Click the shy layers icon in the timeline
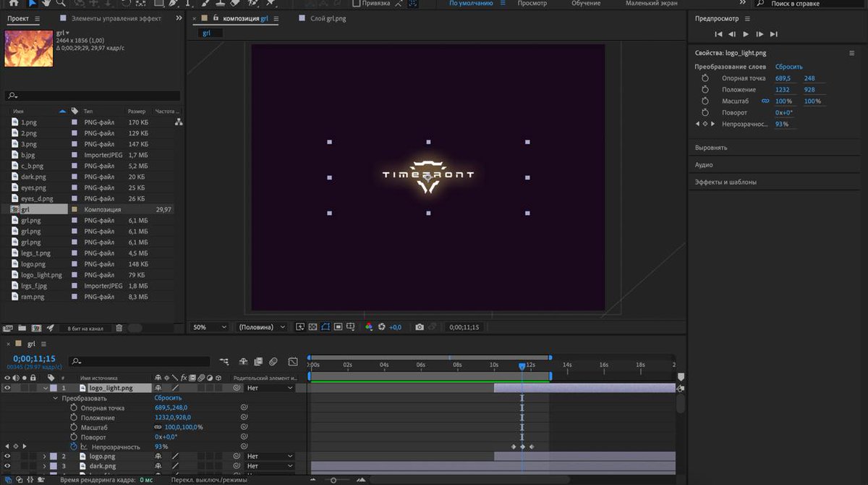868x485 pixels. (243, 361)
